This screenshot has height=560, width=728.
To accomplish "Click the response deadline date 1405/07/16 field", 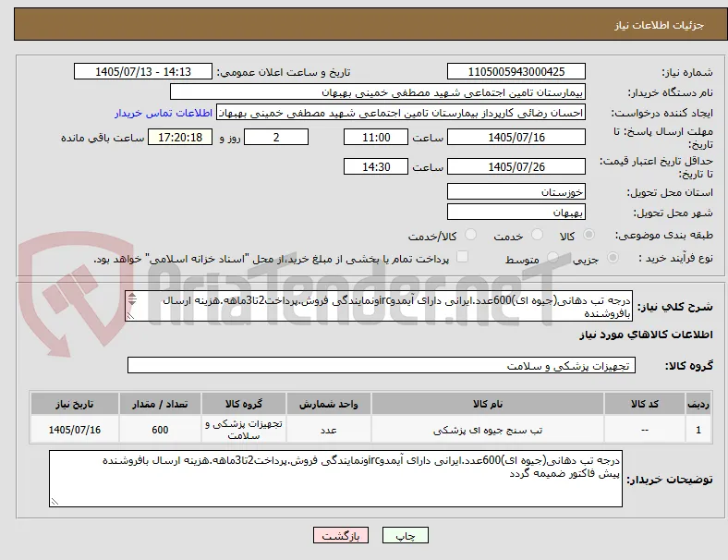I will tap(516, 138).
